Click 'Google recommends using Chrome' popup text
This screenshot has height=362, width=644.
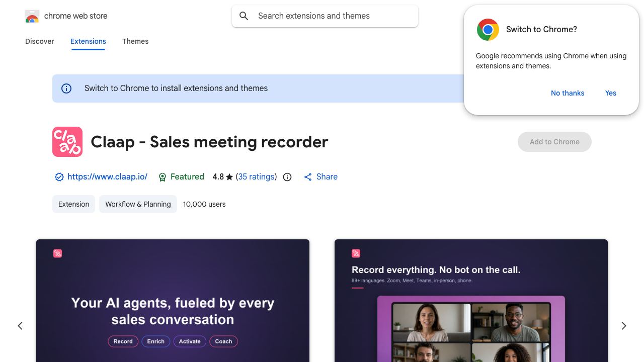point(551,61)
